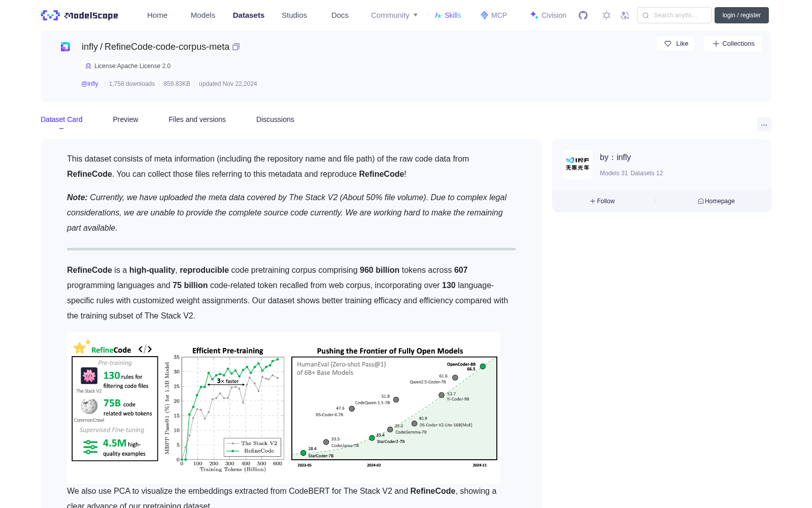Click the Datasets 12 count

click(647, 173)
